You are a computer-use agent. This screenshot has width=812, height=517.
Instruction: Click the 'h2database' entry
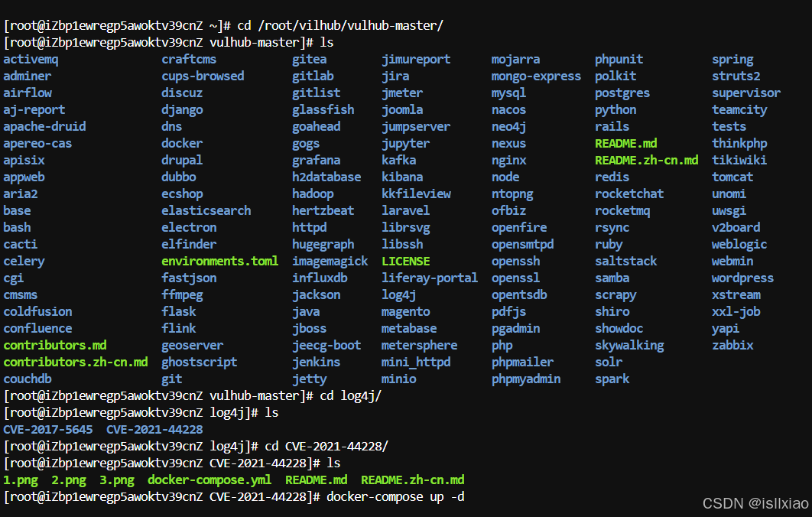[x=326, y=177]
